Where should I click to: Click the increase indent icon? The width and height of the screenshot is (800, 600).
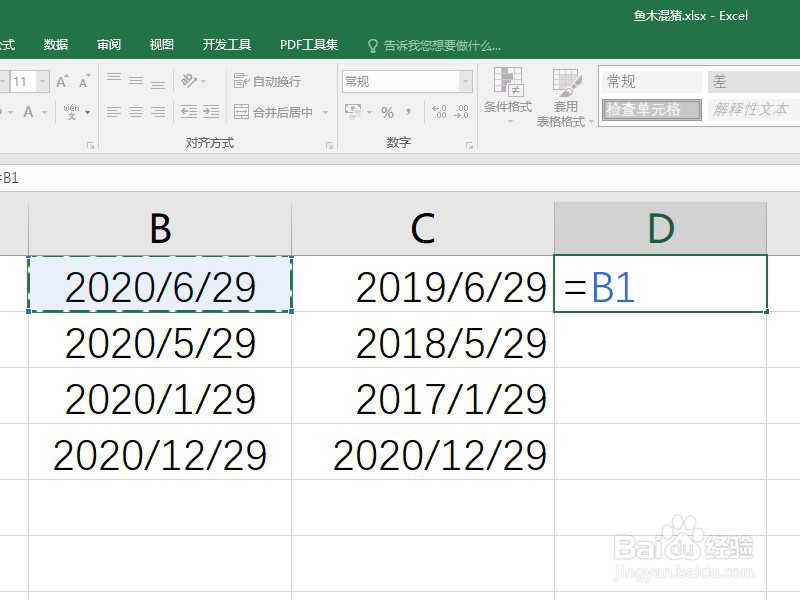(x=210, y=112)
